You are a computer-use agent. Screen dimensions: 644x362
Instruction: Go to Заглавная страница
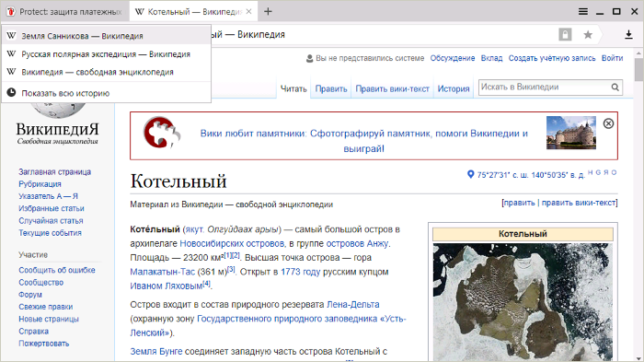[x=54, y=172]
